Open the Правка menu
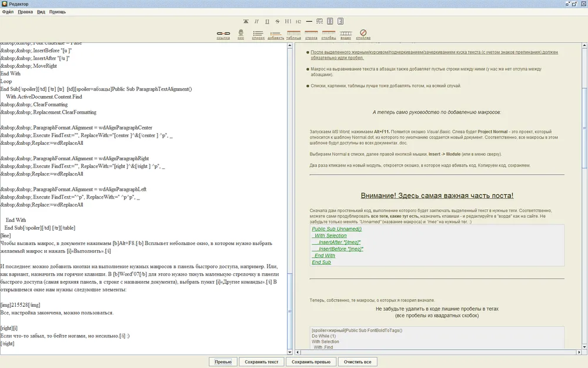The image size is (588, 368). click(x=25, y=12)
